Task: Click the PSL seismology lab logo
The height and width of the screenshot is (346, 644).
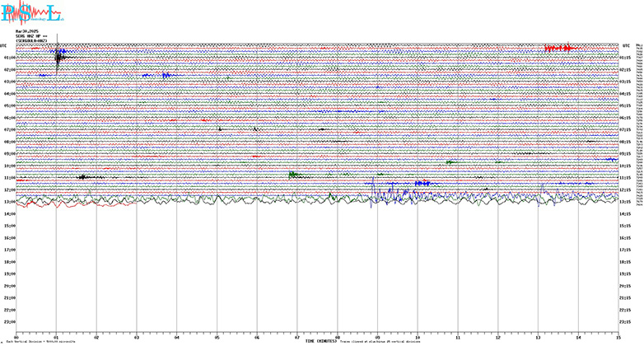Action: [30, 13]
